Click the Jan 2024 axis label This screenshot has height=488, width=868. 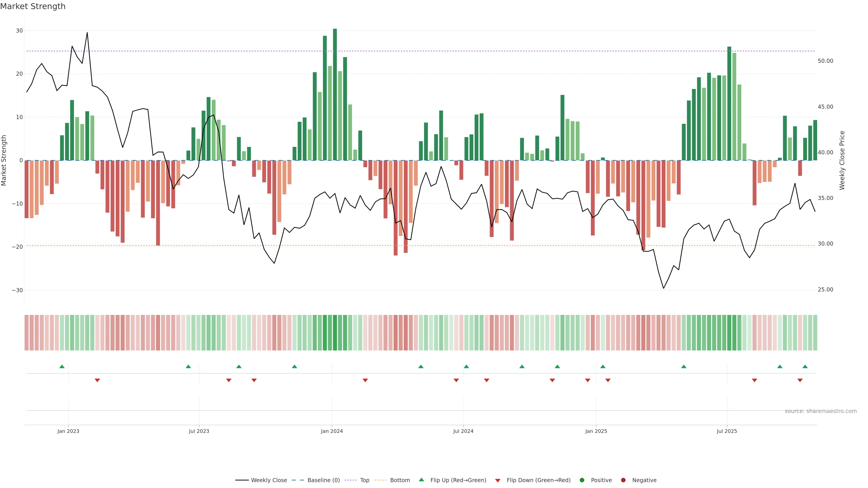(x=332, y=431)
